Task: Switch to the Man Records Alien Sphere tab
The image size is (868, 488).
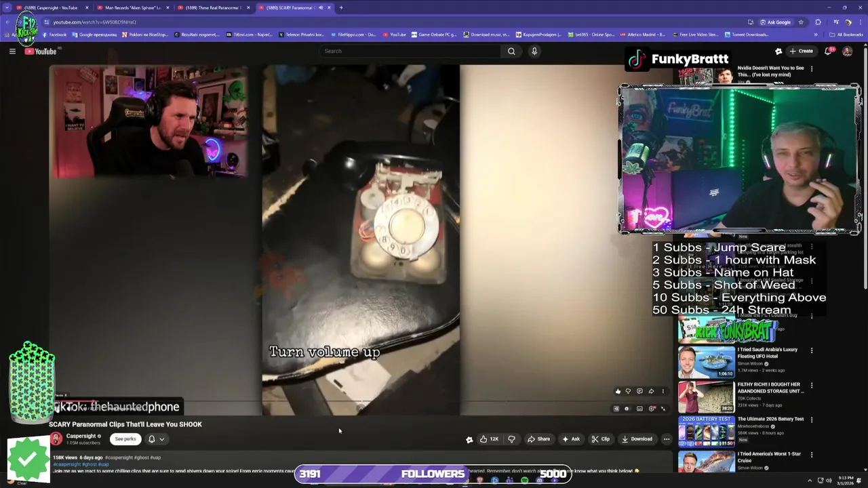Action: (132, 7)
